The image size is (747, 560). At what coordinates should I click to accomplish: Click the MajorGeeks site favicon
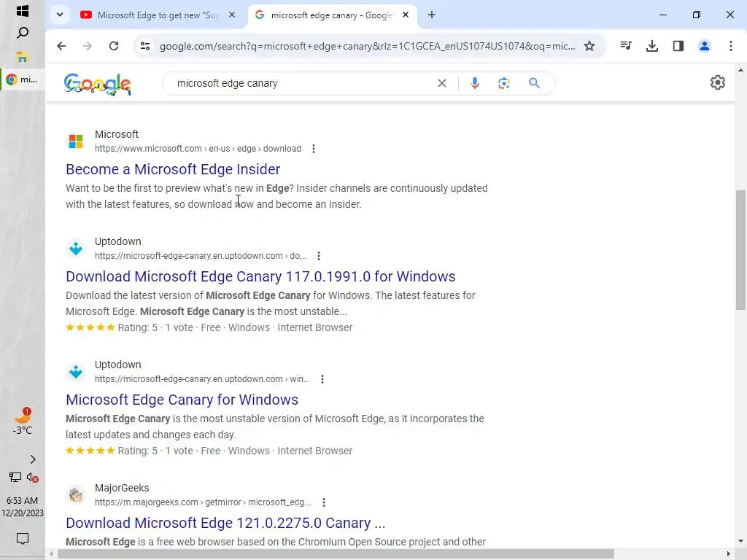pyautogui.click(x=76, y=495)
